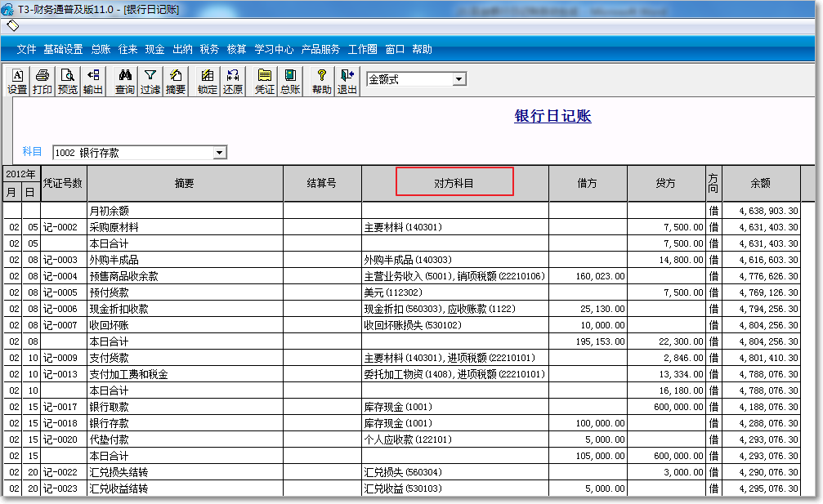Click the 设置 (Settings) toolbar icon
The image size is (823, 504).
point(17,82)
